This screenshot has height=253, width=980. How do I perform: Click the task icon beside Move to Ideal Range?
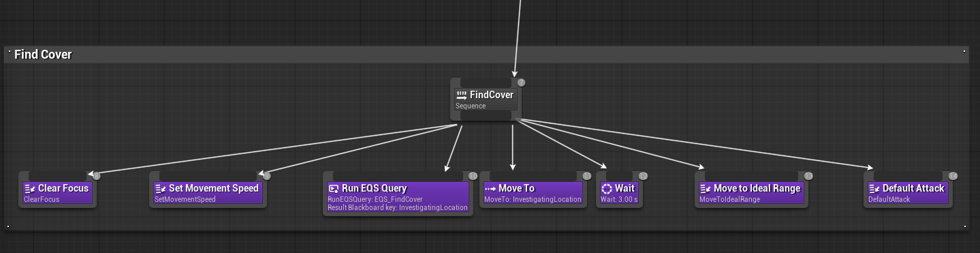tap(705, 189)
